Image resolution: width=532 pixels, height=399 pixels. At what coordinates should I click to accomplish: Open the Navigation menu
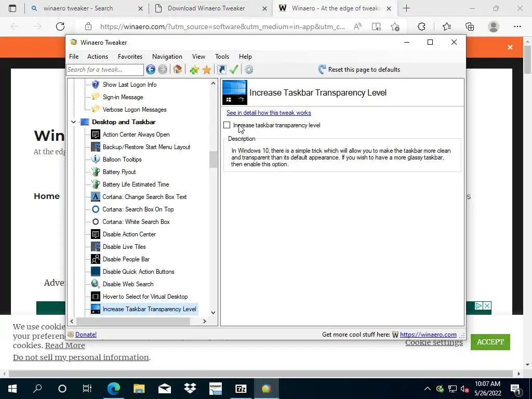click(x=167, y=57)
